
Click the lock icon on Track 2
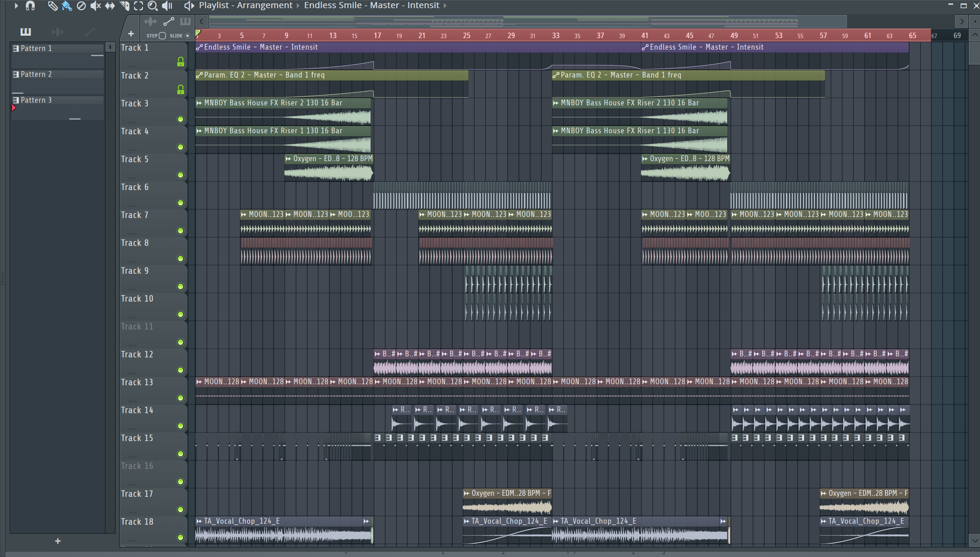[181, 89]
